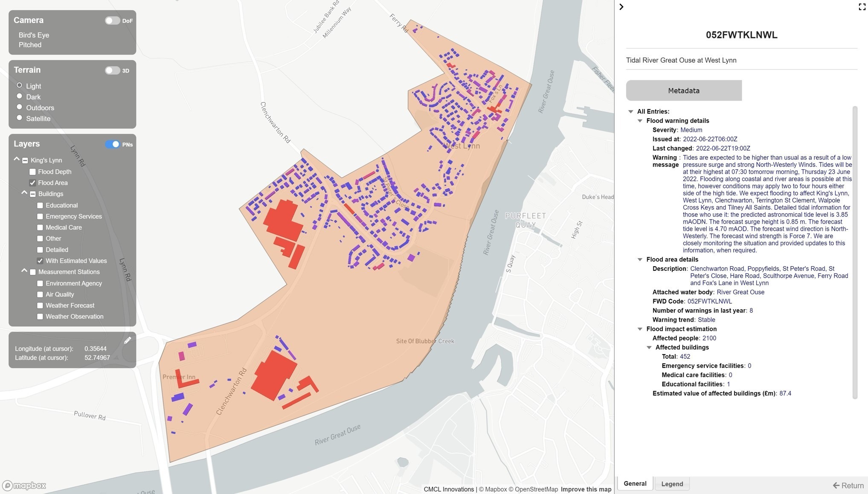Check the Measurement Stations group

pyautogui.click(x=33, y=272)
